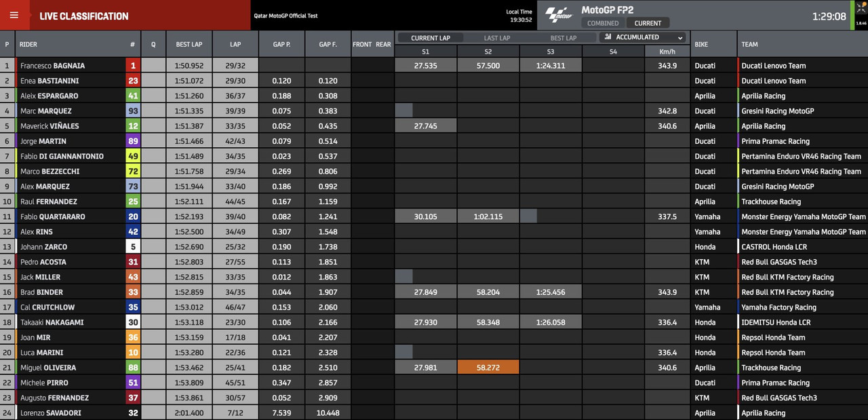This screenshot has height=420, width=868.
Task: Click Crutchlow's blue number 35 badge
Action: tap(133, 307)
